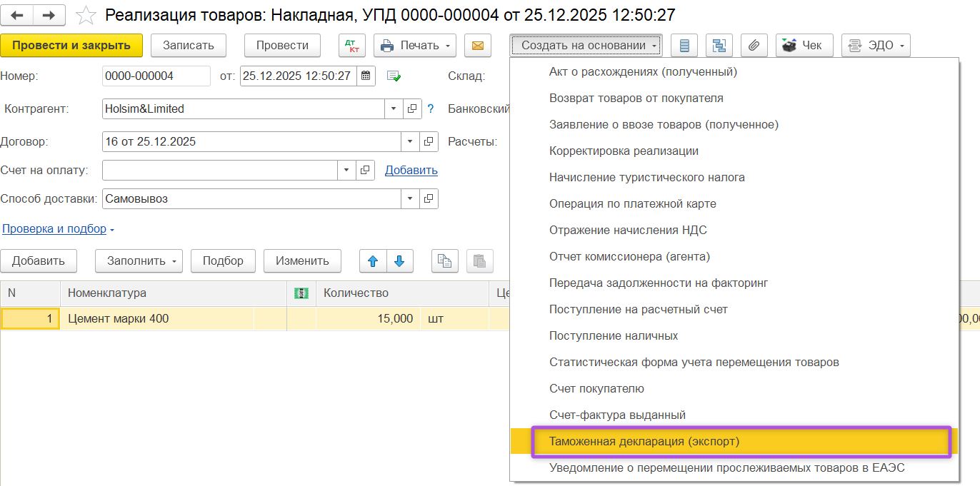980x486 pixels.
Task: Open calendar picker for document date
Action: [x=365, y=76]
